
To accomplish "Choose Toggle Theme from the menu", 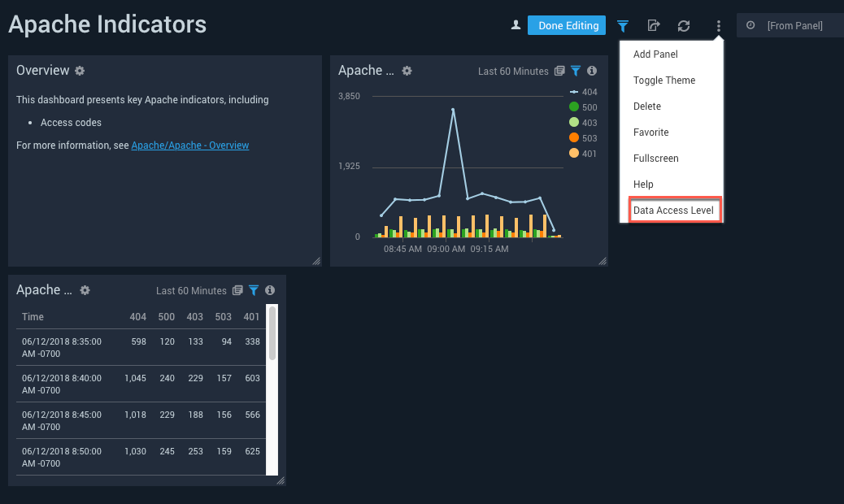I will (x=664, y=80).
